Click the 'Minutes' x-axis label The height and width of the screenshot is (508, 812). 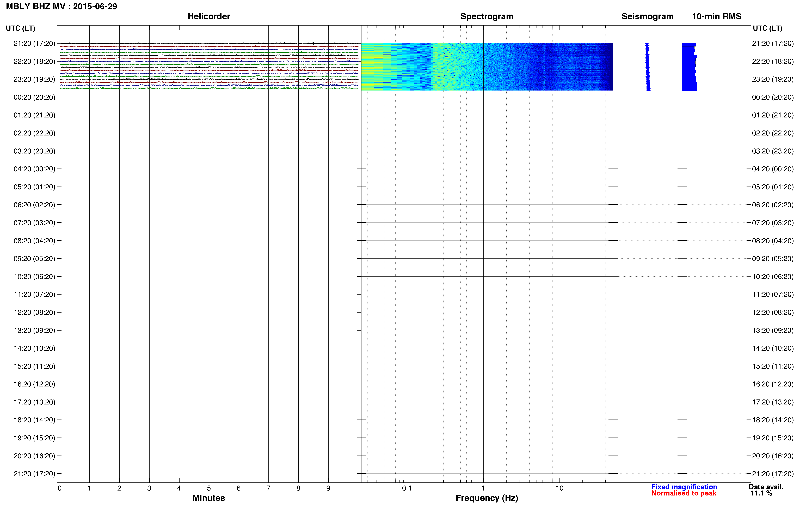208,498
